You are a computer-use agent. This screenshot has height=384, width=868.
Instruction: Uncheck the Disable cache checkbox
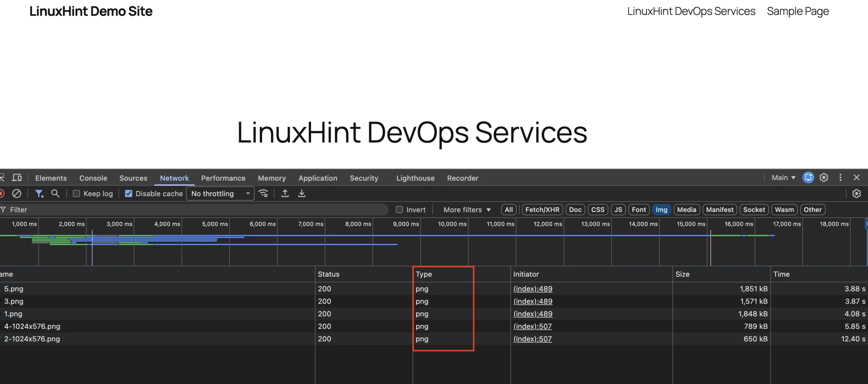[129, 193]
